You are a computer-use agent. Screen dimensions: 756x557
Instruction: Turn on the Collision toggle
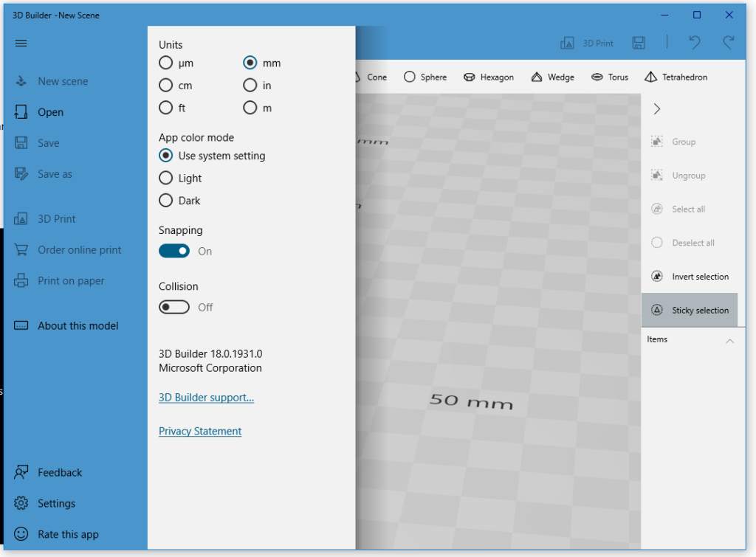(174, 307)
